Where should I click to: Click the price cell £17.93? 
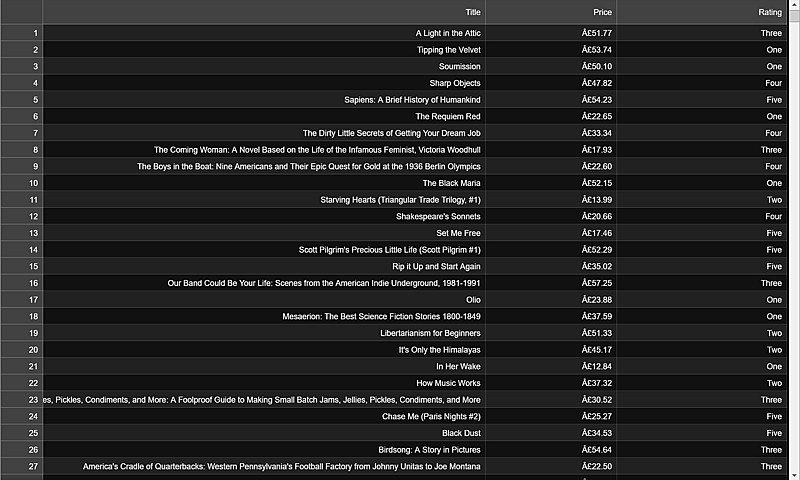(551, 150)
